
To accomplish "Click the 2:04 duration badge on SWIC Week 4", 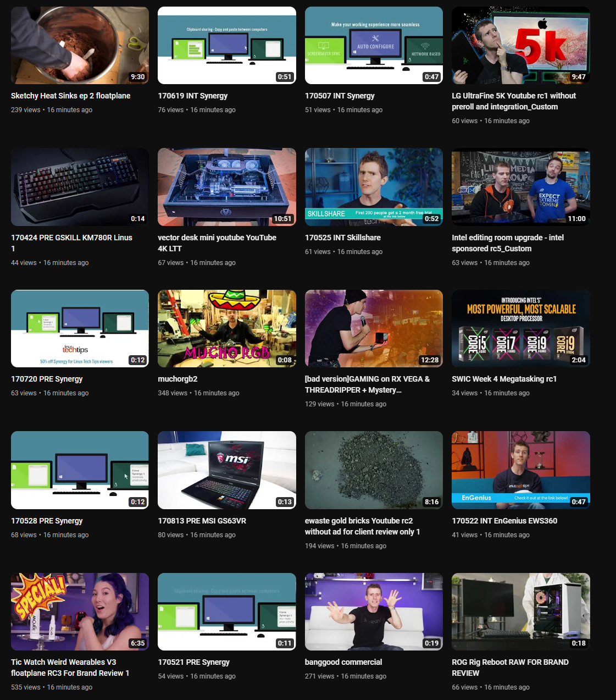I will pyautogui.click(x=579, y=360).
